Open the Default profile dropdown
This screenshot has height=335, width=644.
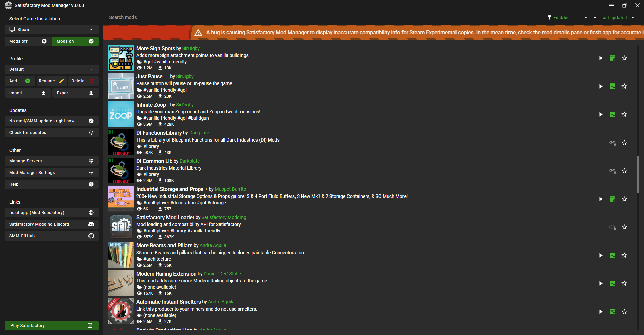tap(52, 69)
